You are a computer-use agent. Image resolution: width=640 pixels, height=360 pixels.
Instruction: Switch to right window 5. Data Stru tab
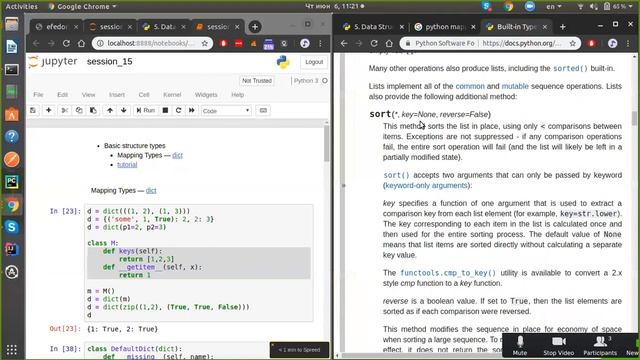coord(373,27)
